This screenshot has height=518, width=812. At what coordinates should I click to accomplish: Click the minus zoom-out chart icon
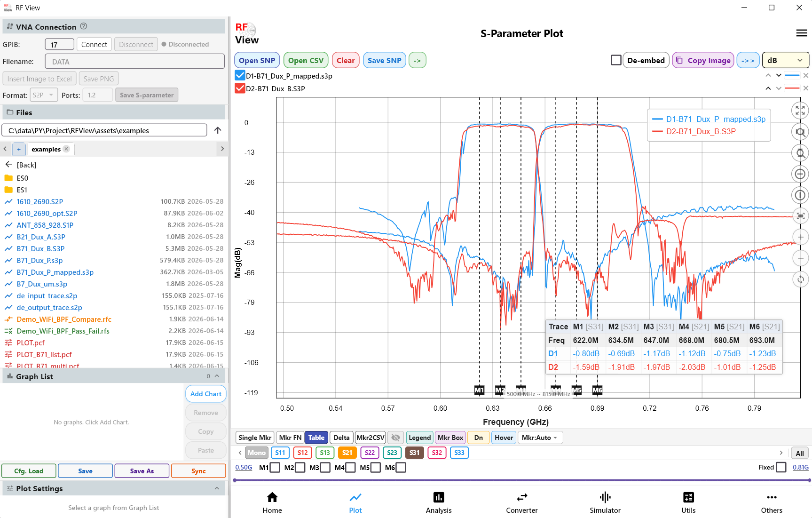pos(800,258)
